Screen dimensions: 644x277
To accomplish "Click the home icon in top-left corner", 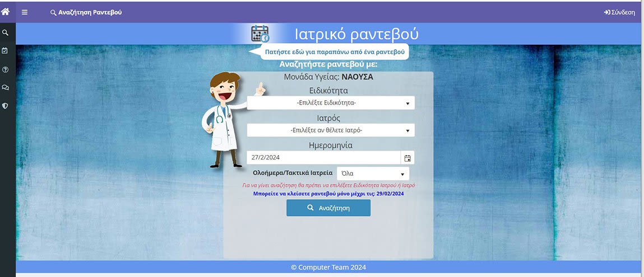I will coord(6,11).
